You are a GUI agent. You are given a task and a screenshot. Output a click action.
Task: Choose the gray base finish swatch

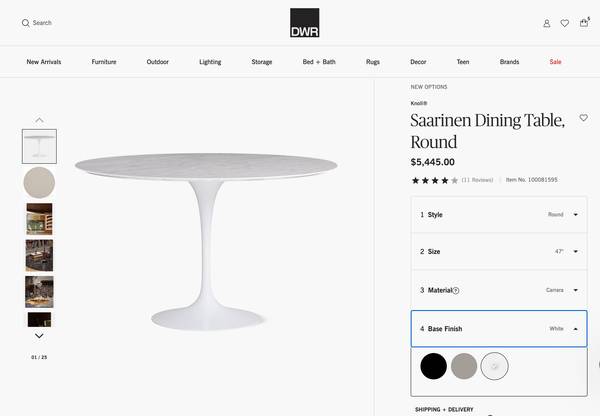coord(464,366)
